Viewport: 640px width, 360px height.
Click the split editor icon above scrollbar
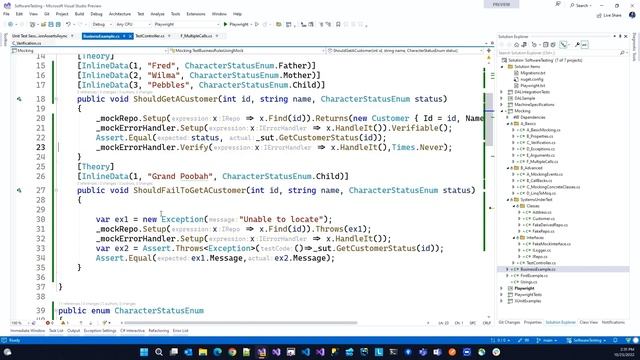[x=489, y=51]
